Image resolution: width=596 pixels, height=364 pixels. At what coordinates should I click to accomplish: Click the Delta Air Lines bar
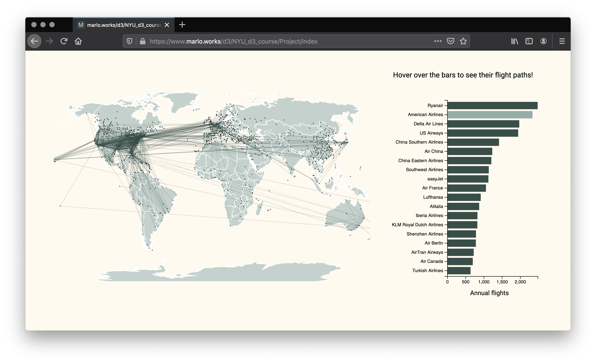[483, 124]
